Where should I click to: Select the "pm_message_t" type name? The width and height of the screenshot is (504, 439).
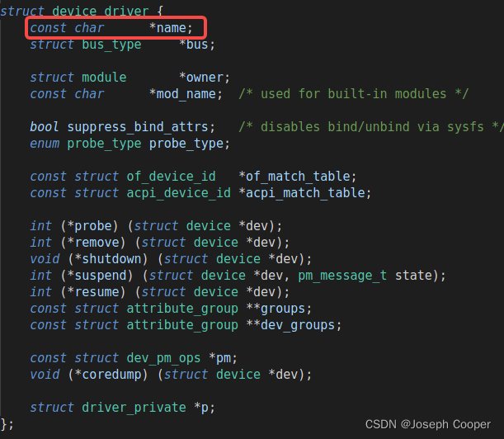click(x=342, y=276)
